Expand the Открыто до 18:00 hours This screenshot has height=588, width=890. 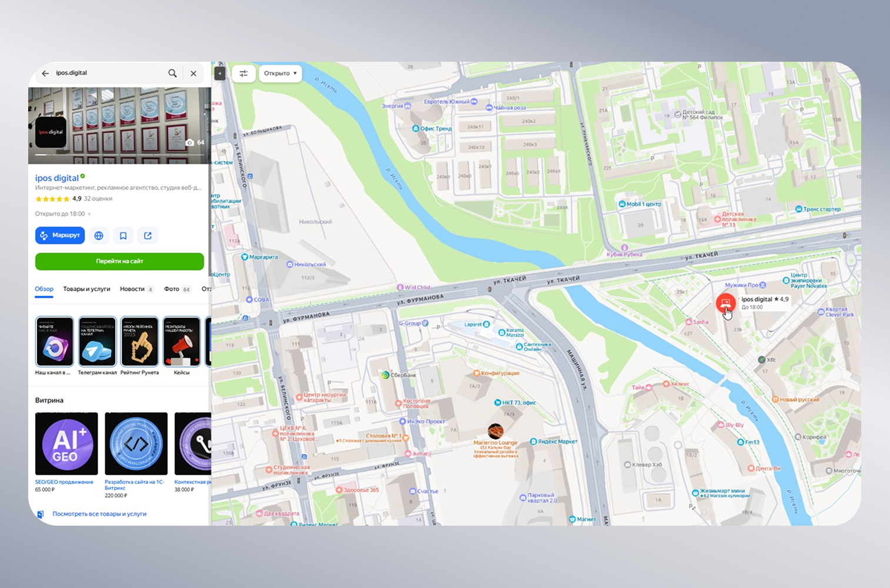(63, 214)
